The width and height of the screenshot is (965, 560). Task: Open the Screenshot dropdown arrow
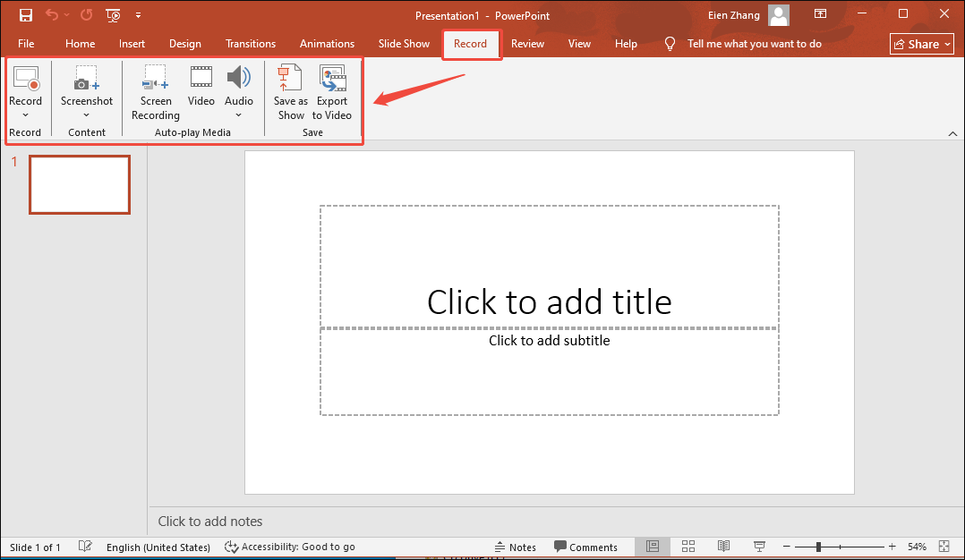coord(86,115)
